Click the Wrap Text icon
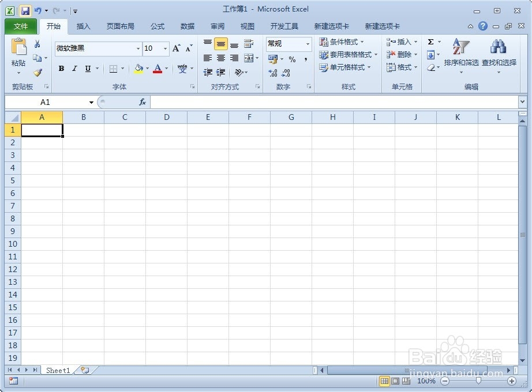 [x=248, y=43]
